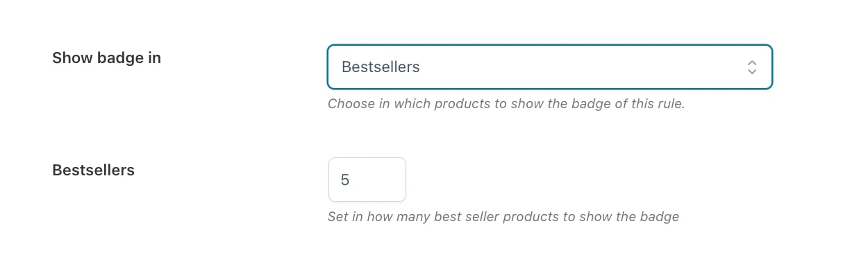The width and height of the screenshot is (868, 262).
Task: Focus the Bestsellers number input field
Action: tap(367, 180)
